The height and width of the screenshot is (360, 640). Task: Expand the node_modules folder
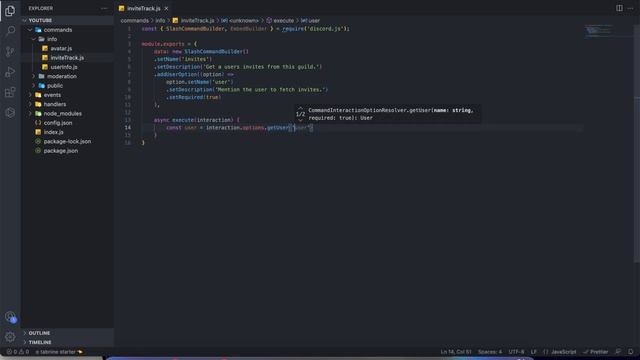tap(67, 113)
